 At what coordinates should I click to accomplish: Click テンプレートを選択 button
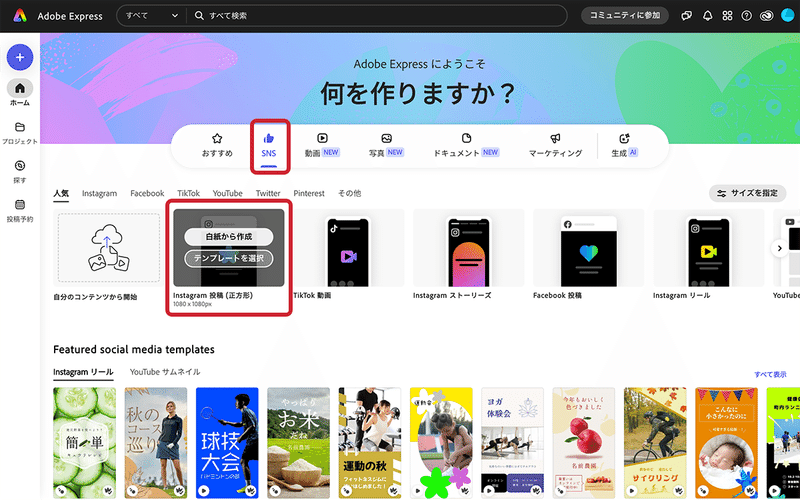229,258
